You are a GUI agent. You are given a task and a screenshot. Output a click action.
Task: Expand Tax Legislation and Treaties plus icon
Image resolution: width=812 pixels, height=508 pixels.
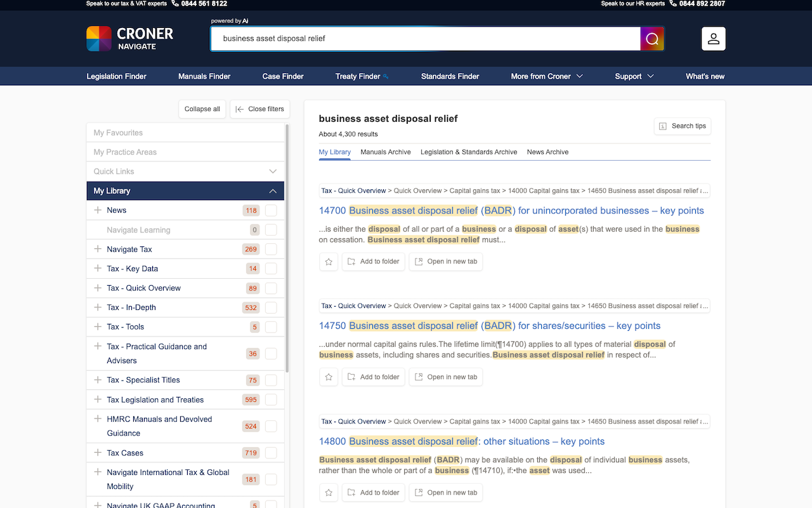pos(98,399)
